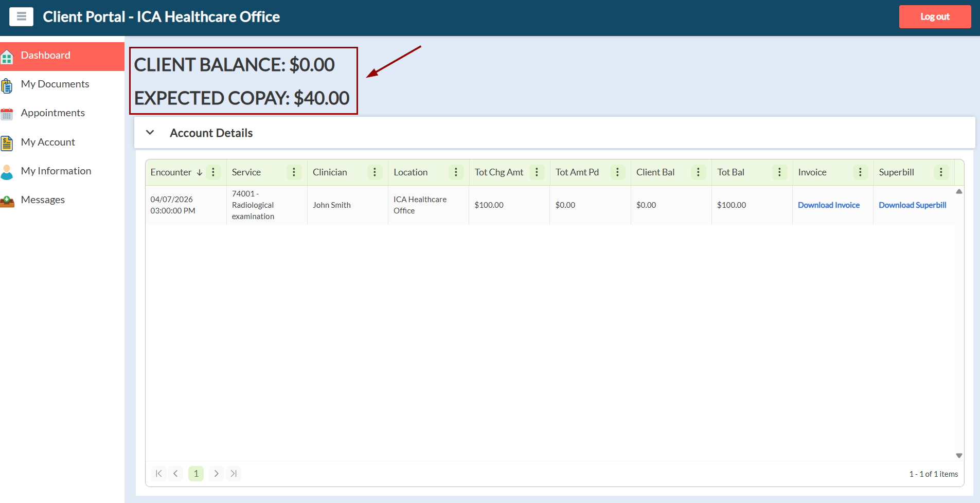980x503 pixels.
Task: Download Invoice for the 04/07/2026 encounter
Action: pos(828,205)
